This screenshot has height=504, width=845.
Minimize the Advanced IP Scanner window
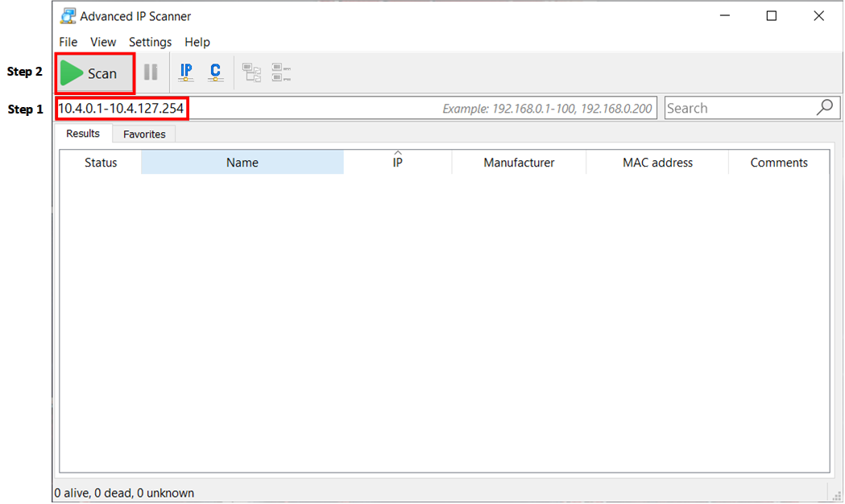point(725,15)
